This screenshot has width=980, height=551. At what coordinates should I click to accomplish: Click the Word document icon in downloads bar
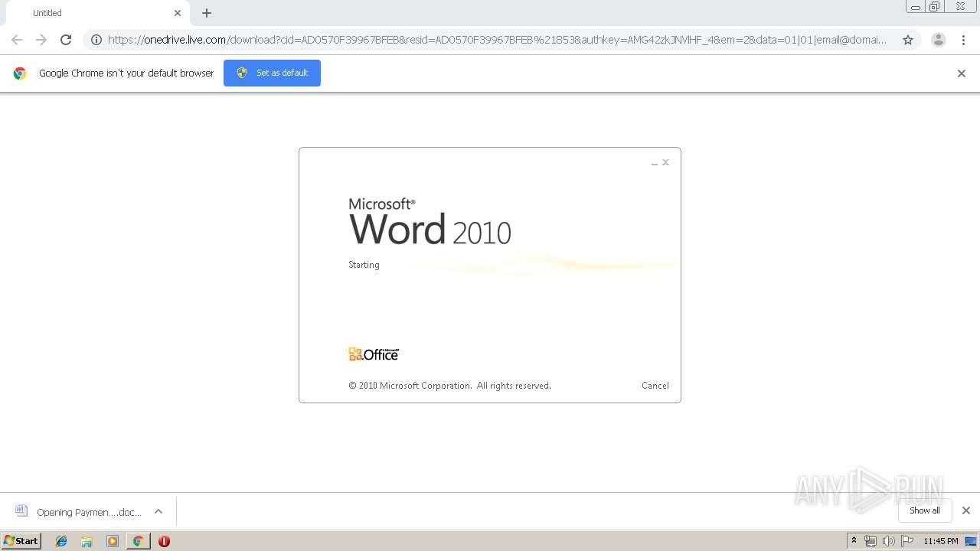click(21, 511)
